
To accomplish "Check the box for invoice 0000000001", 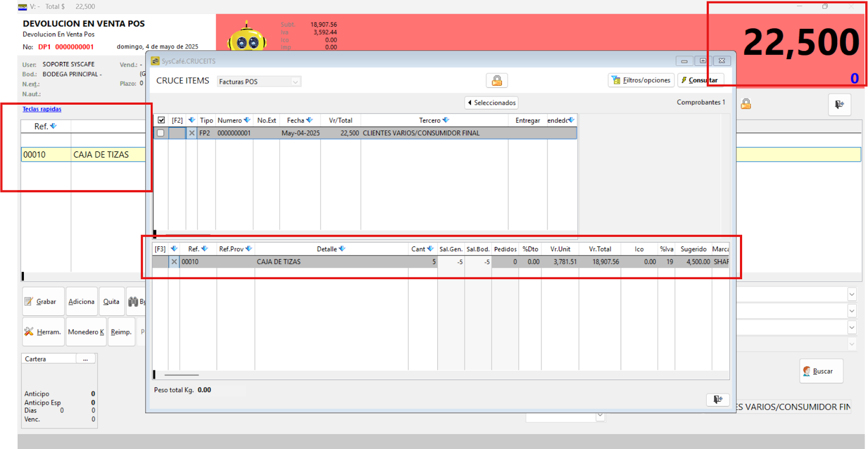I will point(161,133).
